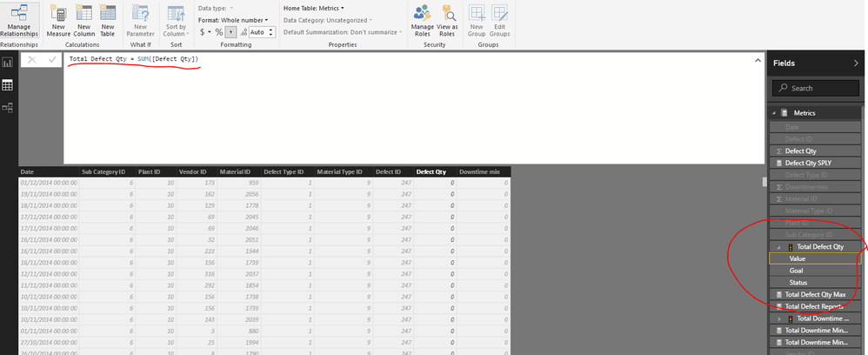
Task: Click the Fields search box
Action: tap(816, 88)
